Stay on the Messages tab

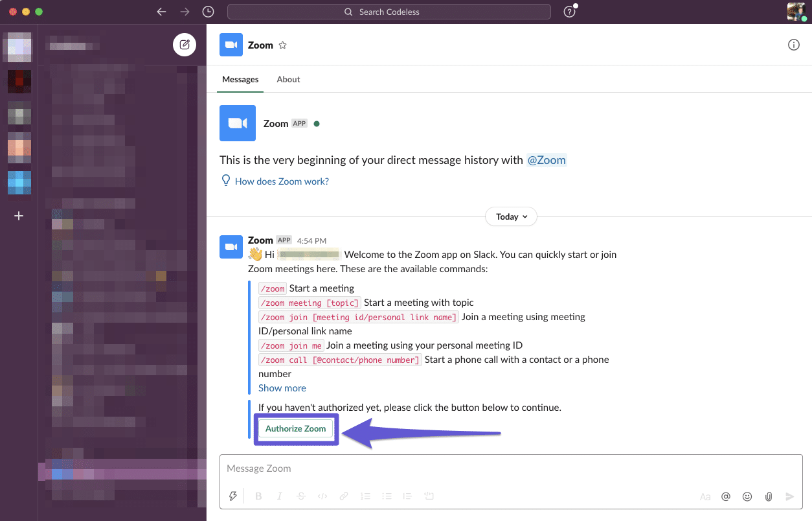240,79
